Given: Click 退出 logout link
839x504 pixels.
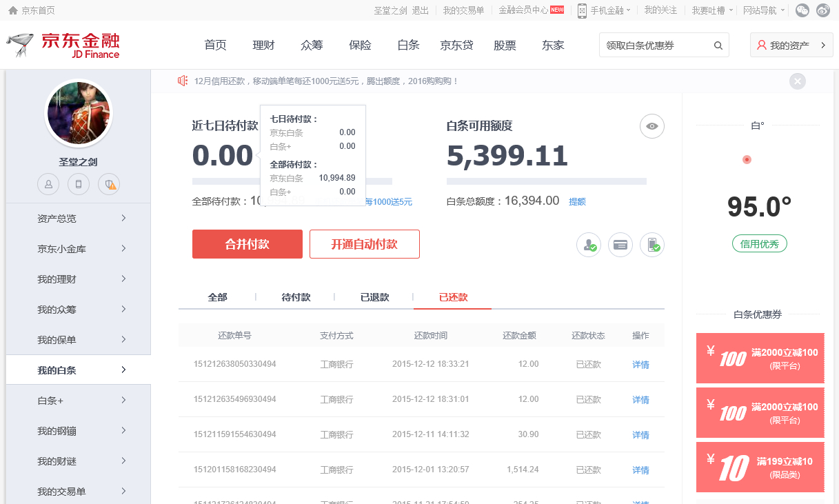Looking at the screenshot, I should point(421,10).
